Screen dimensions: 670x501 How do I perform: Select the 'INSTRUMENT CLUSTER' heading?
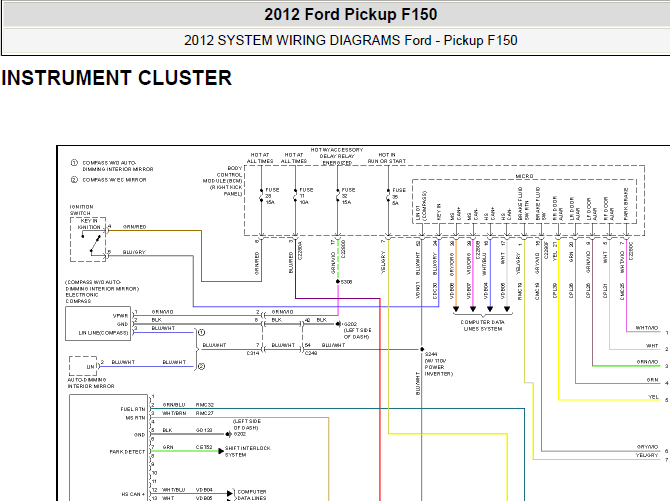116,78
